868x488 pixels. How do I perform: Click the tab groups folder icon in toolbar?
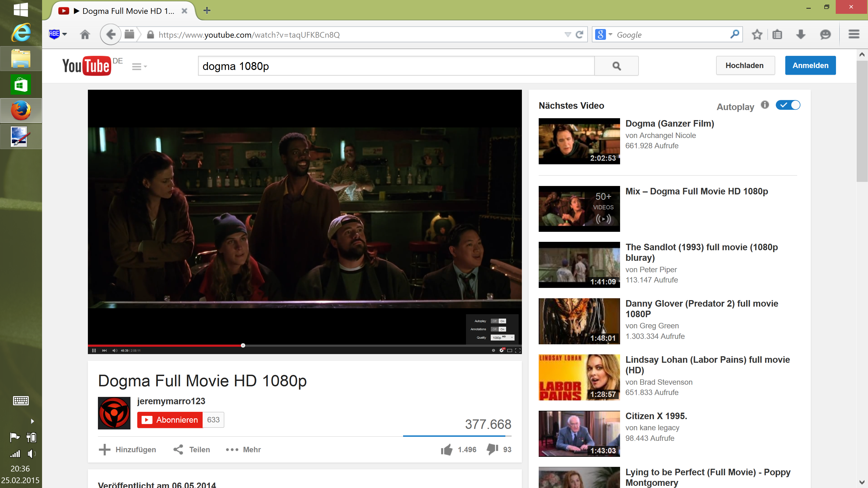[129, 34]
